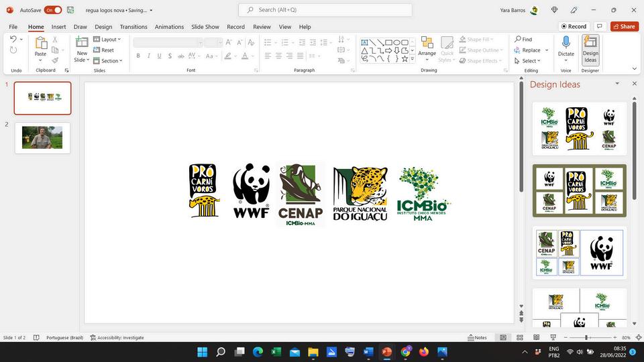
Task: Toggle Bold formatting
Action: point(138,56)
